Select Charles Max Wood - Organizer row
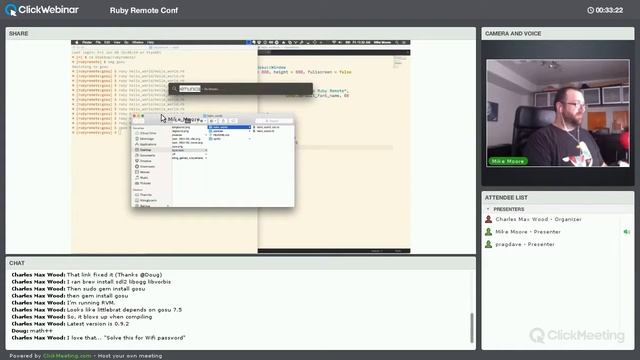 click(x=557, y=219)
